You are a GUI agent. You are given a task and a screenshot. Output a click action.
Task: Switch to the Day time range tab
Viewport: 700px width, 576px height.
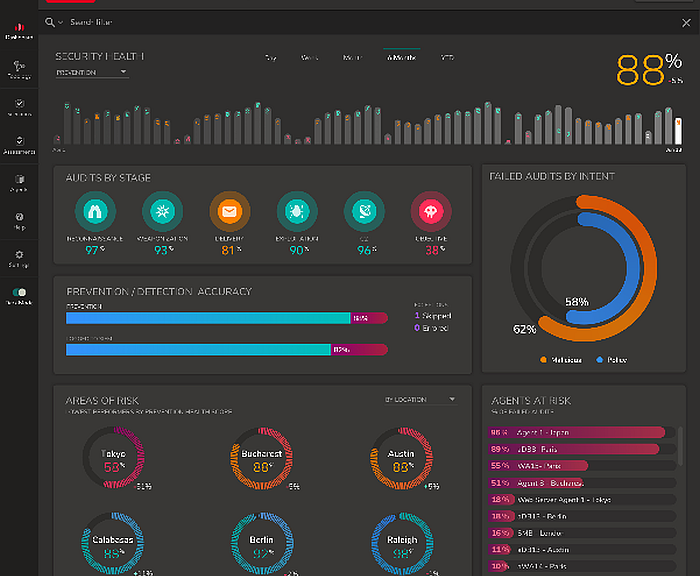click(x=270, y=58)
